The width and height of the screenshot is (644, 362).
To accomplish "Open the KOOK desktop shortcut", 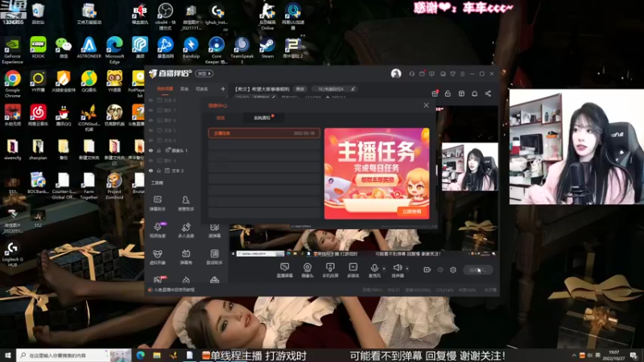I will point(38,47).
